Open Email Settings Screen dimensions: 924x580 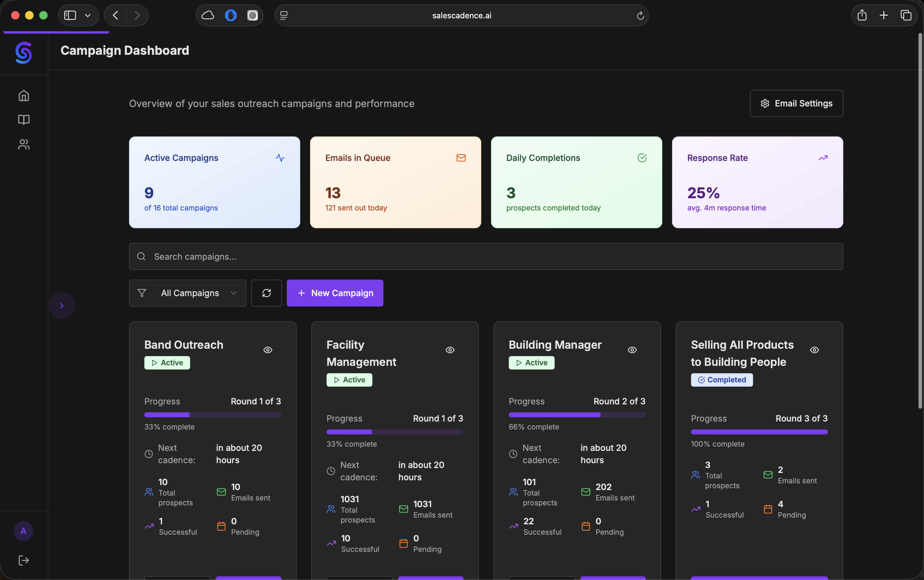796,104
